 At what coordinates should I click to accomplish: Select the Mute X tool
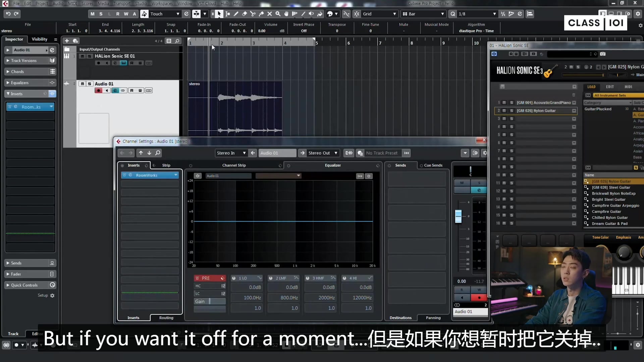tap(270, 14)
